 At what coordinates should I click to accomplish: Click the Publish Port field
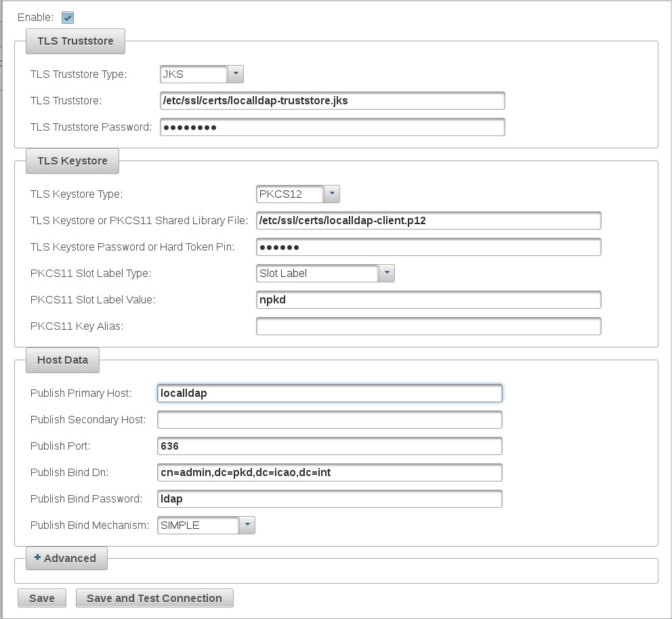[x=329, y=446]
